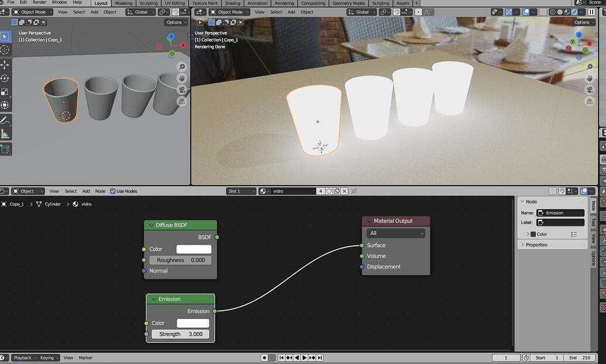Duplicate the vidro material with the new material icon
Screen dimensions: 606x364
point(337,191)
